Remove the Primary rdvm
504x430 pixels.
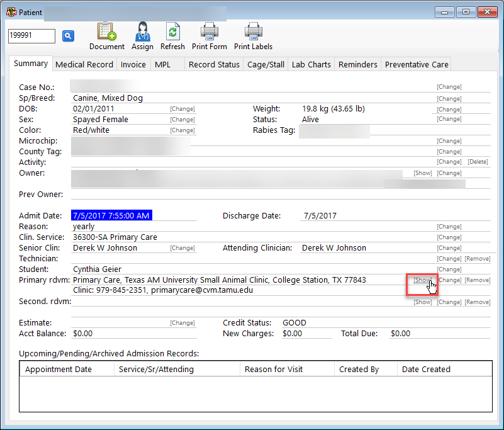[478, 280]
